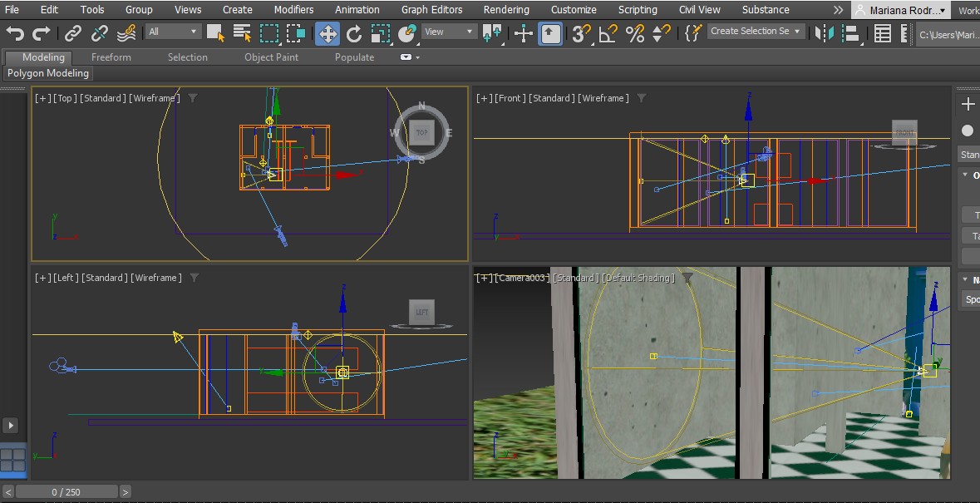980x503 pixels.
Task: Choose the Select and Uniform Scale tool
Action: [381, 33]
